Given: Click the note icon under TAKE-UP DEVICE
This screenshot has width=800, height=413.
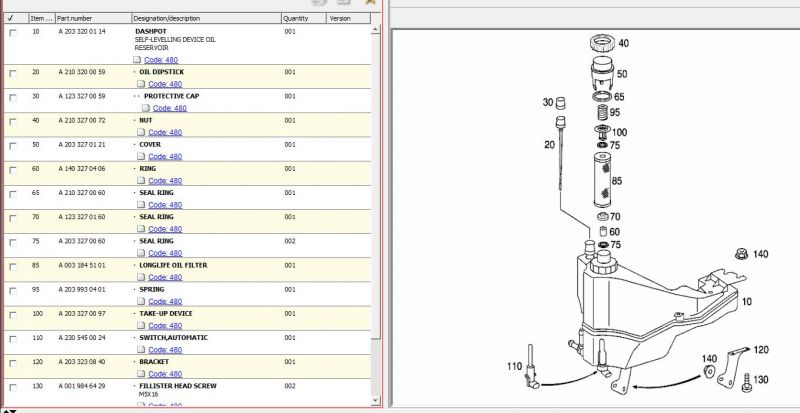Looking at the screenshot, I should pyautogui.click(x=140, y=325).
